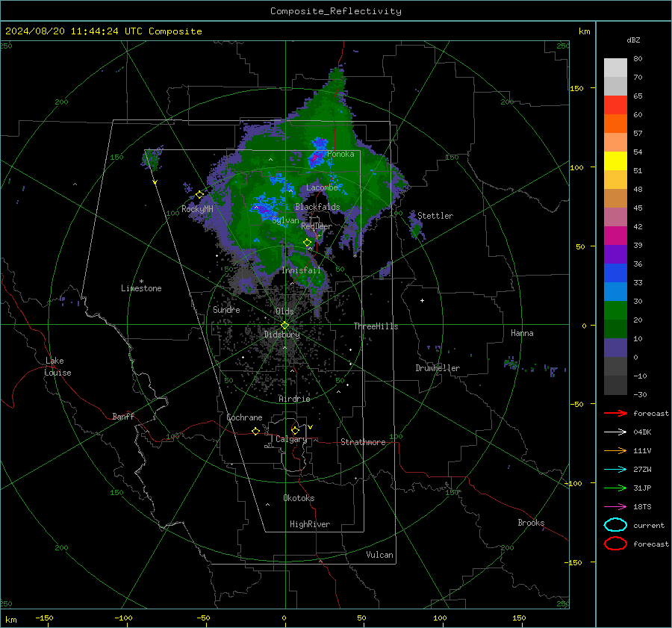Click the Innisfail city label
672x628 pixels.
301,270
